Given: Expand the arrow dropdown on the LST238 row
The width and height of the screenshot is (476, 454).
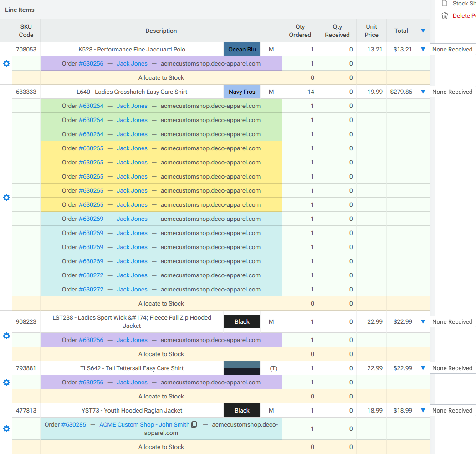Looking at the screenshot, I should pos(423,321).
